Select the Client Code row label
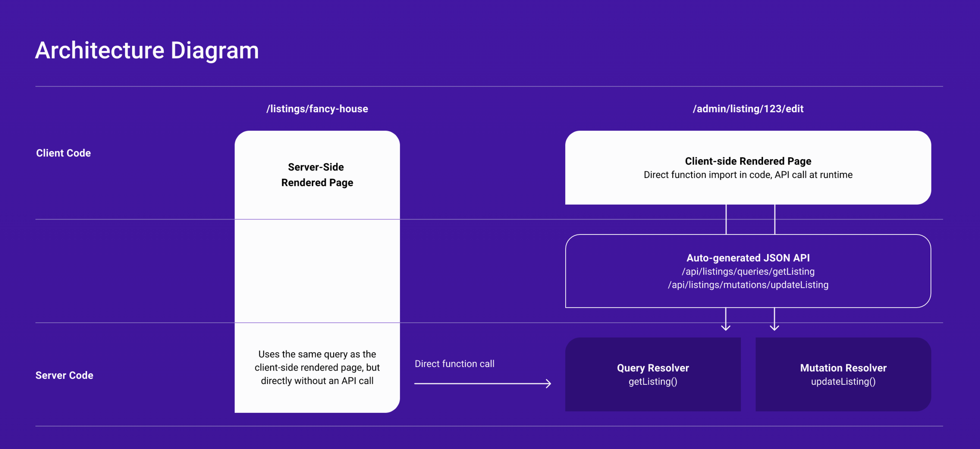Image resolution: width=980 pixels, height=449 pixels. [64, 153]
